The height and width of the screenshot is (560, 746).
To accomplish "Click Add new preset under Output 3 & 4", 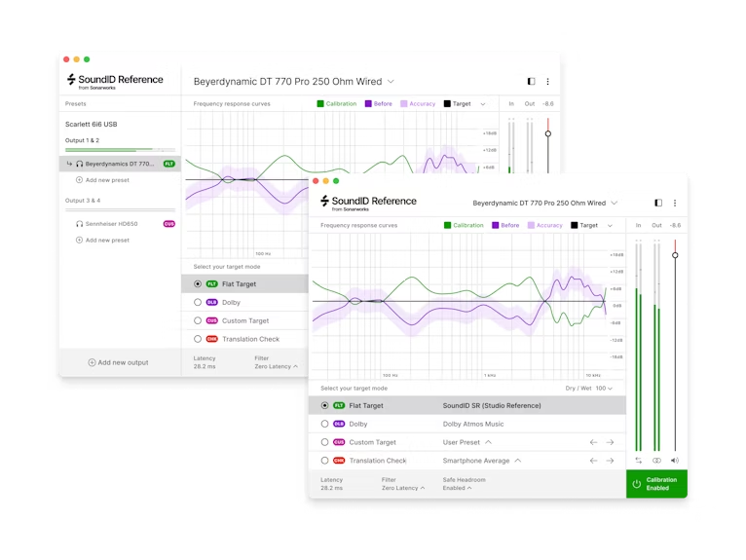I will point(107,240).
